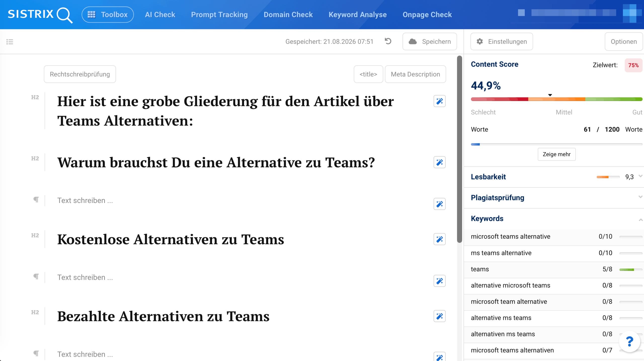Open Domain Check
This screenshot has width=644, height=361.
pos(288,15)
